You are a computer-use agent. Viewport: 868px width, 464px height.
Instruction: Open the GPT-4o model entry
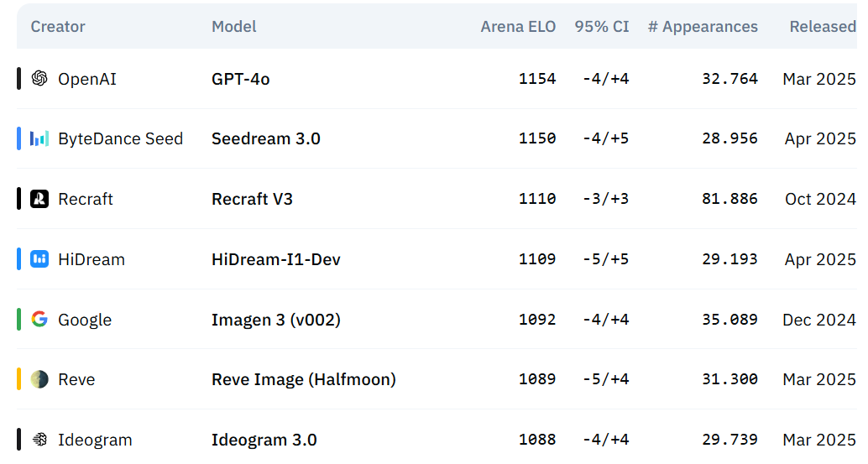click(x=241, y=79)
